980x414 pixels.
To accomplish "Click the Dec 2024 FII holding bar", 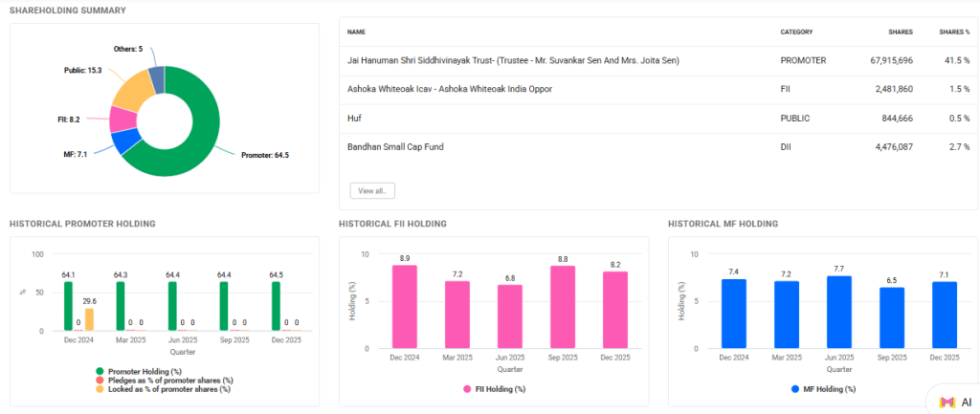I will click(x=407, y=306).
